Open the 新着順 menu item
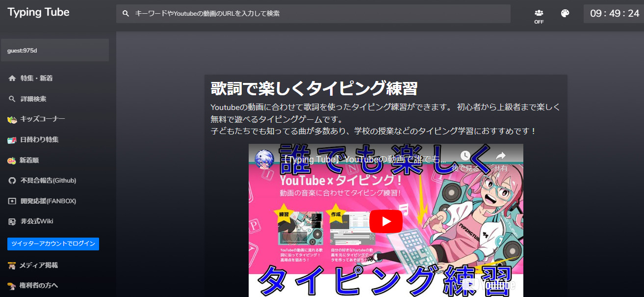 click(x=29, y=160)
